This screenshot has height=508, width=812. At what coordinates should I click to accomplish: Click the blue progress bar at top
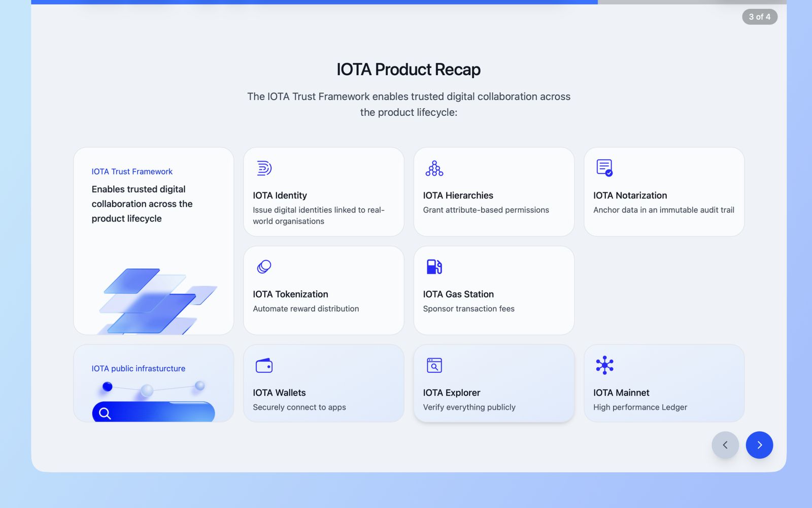(315, 2)
